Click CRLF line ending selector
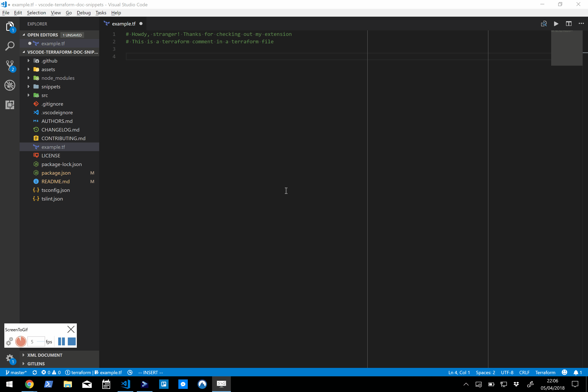The image size is (588, 392). tap(524, 373)
